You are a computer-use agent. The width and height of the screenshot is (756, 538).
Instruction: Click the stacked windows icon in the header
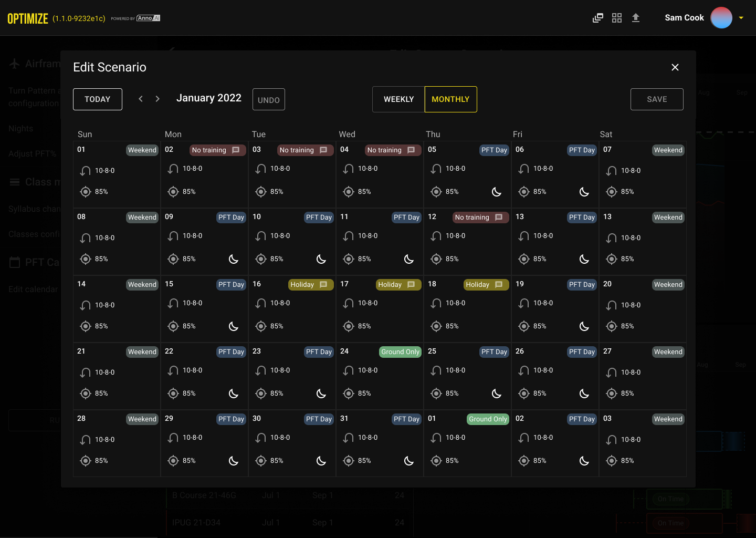(x=598, y=18)
